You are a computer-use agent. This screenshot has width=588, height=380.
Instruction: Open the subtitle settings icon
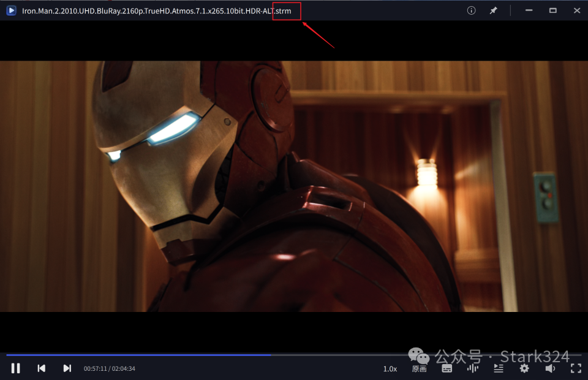pos(447,368)
